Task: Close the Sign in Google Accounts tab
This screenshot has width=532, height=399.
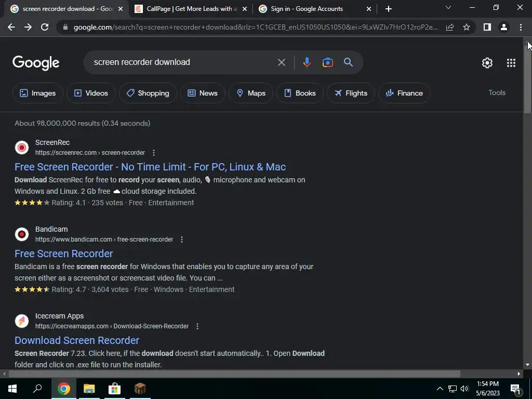Action: coord(369,9)
